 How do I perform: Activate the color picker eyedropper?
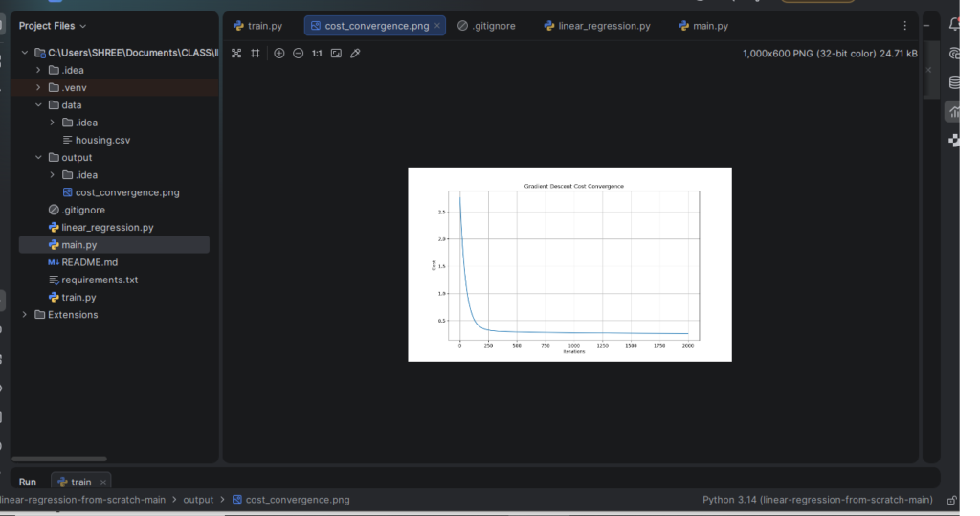(x=355, y=54)
